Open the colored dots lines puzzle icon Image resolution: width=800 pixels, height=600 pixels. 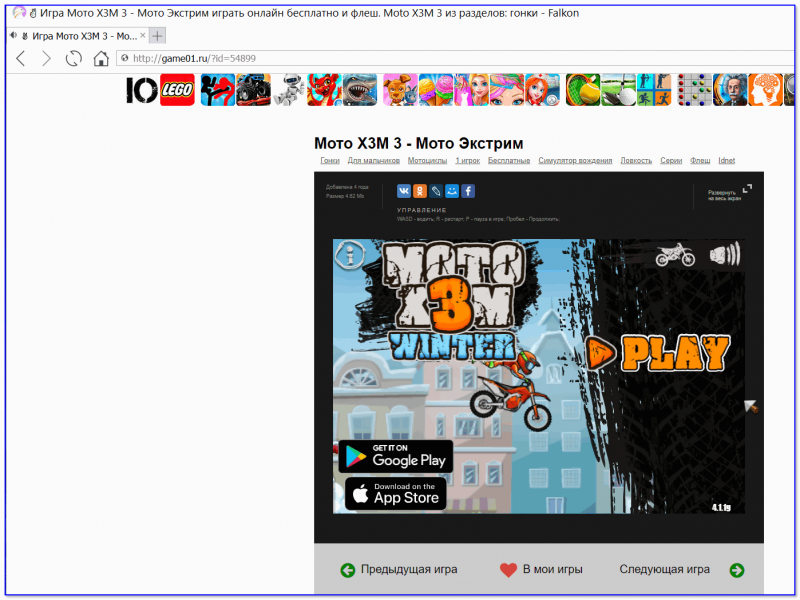[x=694, y=90]
